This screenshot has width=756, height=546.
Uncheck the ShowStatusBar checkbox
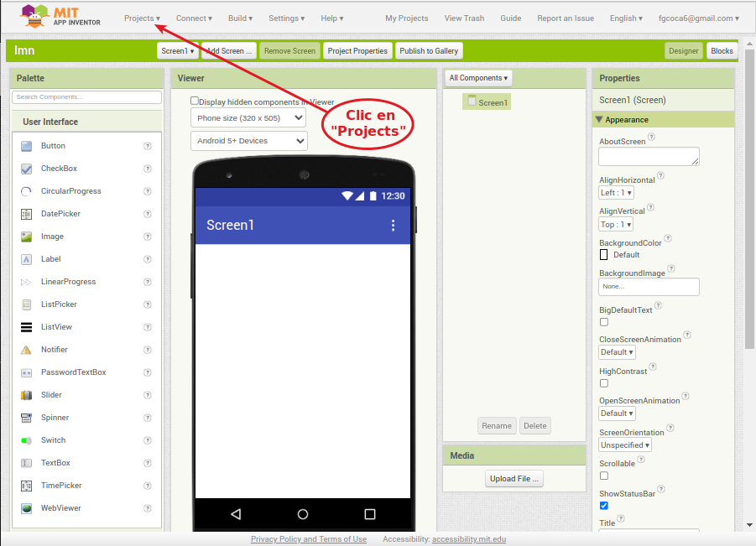[x=604, y=506]
